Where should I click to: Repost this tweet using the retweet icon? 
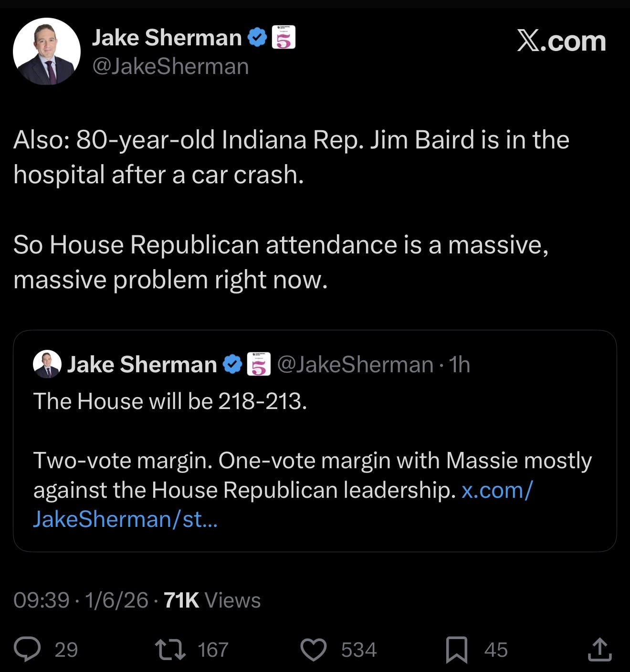(170, 650)
